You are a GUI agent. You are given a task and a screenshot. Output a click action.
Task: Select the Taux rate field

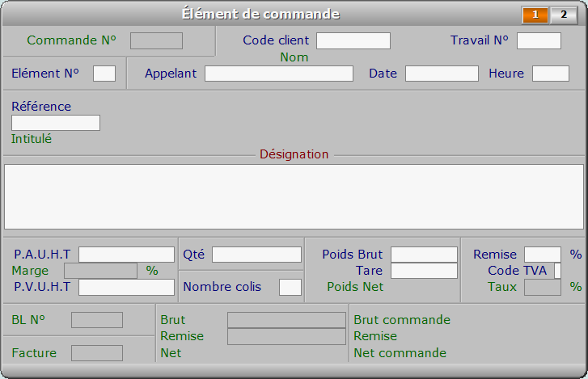pyautogui.click(x=542, y=287)
